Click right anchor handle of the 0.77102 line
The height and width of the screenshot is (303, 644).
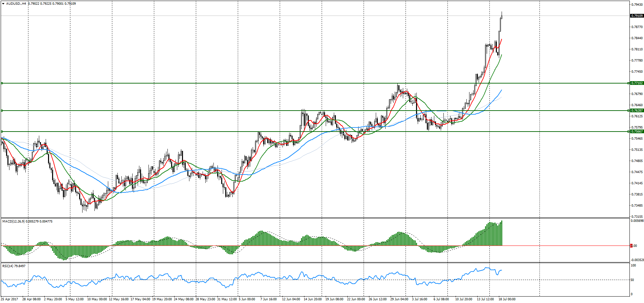click(628, 83)
